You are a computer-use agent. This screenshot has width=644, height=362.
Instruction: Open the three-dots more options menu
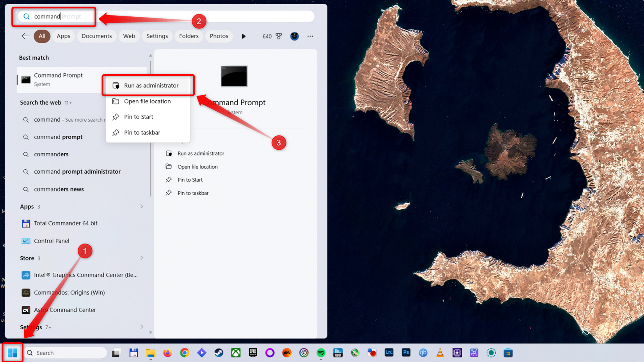coord(310,36)
